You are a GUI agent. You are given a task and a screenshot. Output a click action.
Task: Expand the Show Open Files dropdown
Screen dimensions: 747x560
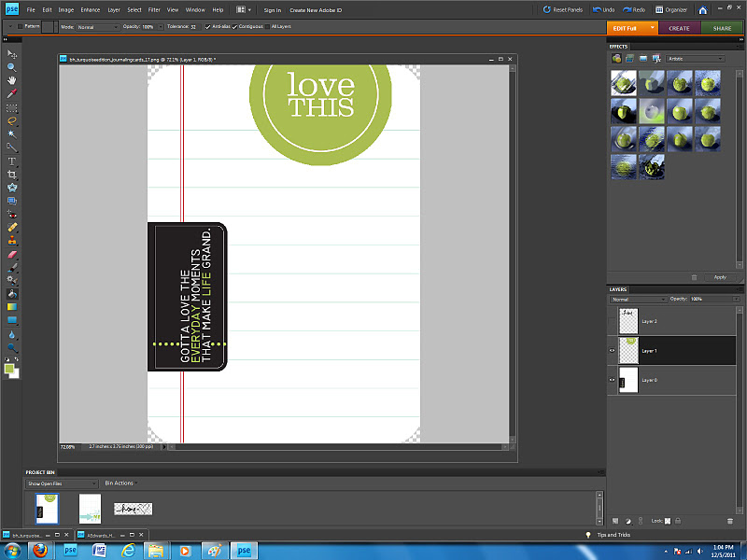point(62,483)
